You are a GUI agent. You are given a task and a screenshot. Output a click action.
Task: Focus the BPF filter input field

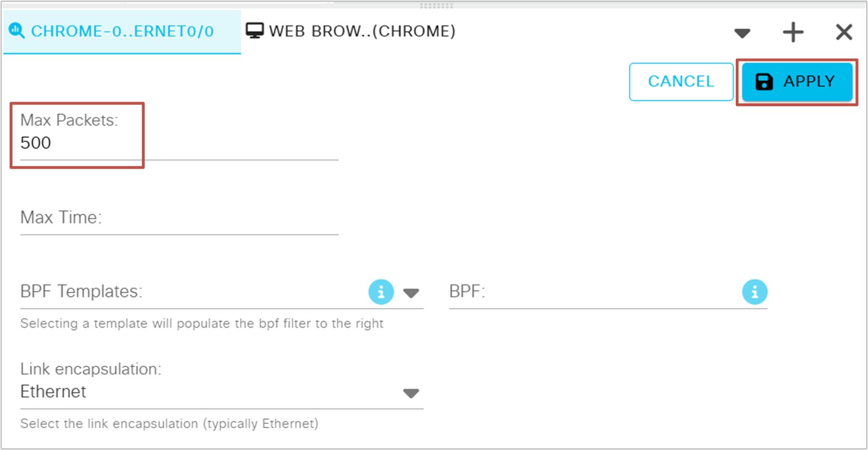coord(608,292)
